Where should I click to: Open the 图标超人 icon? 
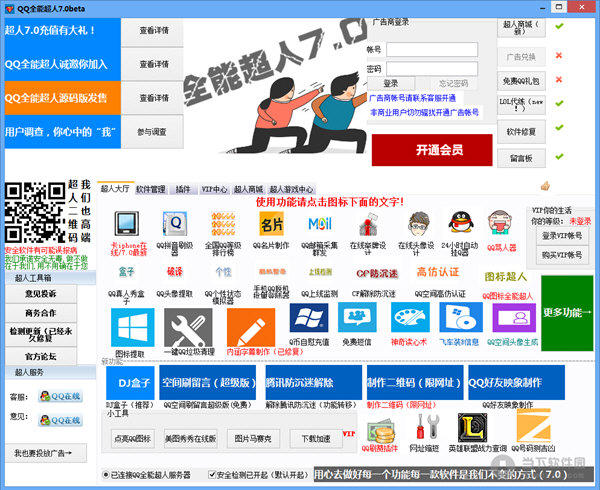505,277
